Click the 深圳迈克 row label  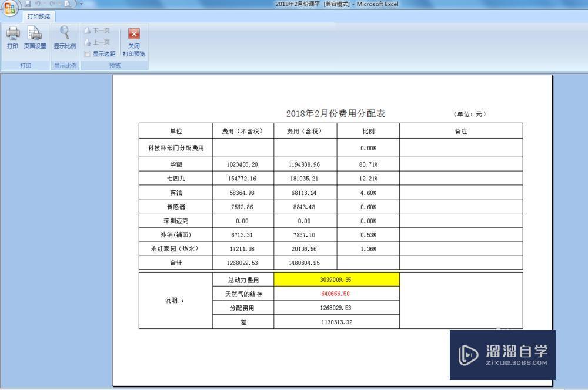coord(176,221)
